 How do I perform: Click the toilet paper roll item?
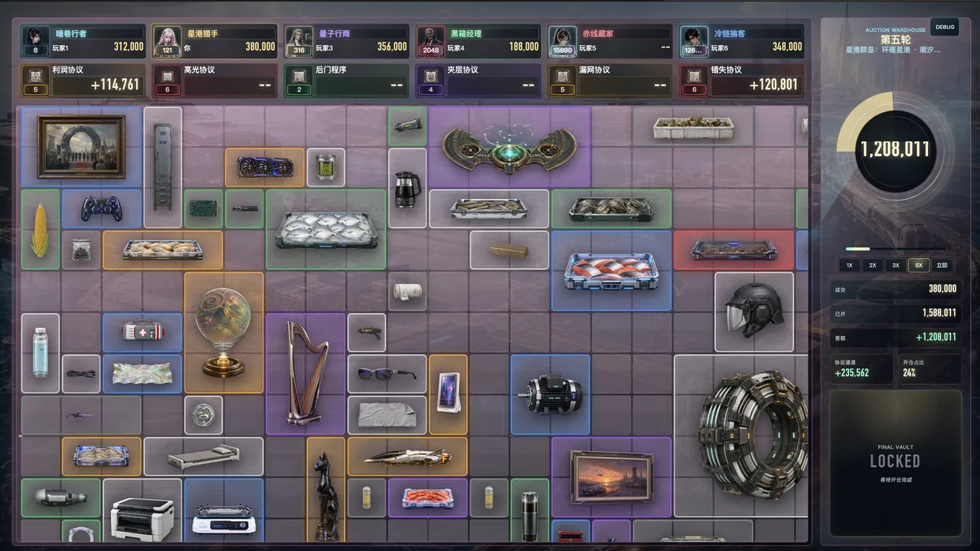[407, 292]
